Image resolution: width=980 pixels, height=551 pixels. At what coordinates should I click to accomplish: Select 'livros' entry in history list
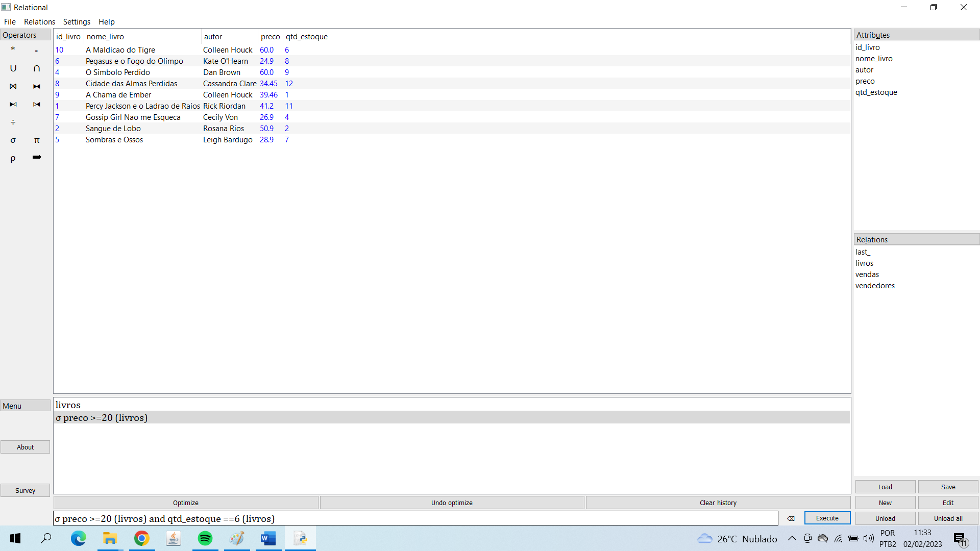[x=452, y=405]
